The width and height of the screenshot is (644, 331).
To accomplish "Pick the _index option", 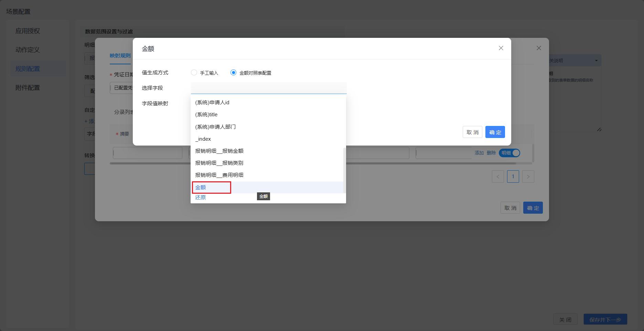I will (267, 139).
